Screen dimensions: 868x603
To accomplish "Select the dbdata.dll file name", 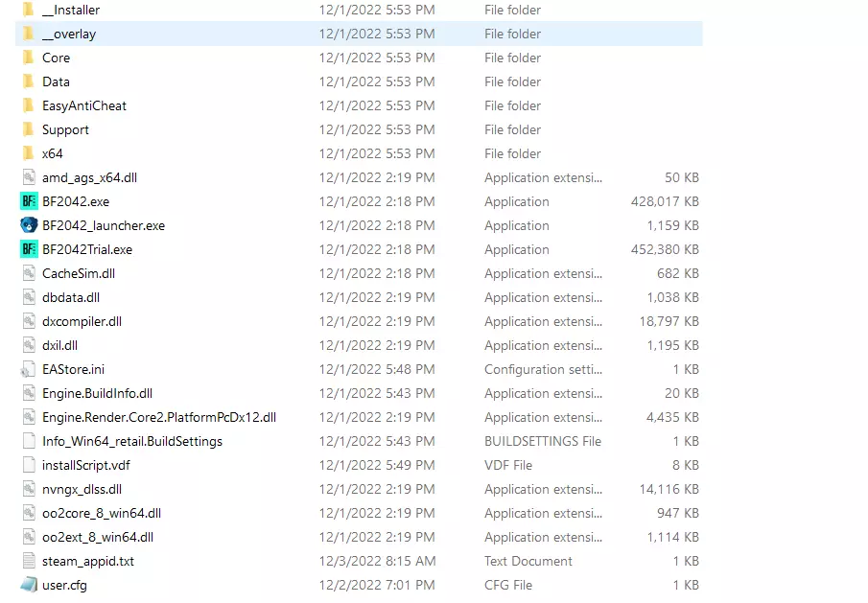I will point(71,297).
